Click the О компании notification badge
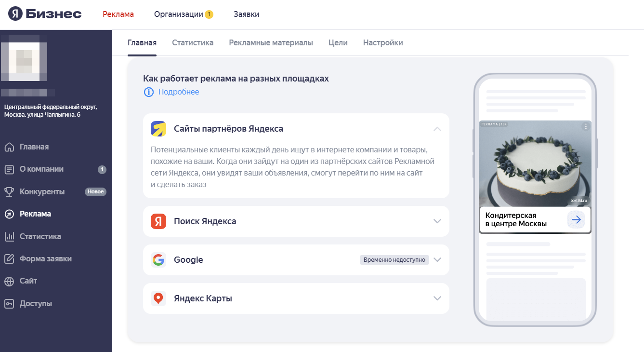The image size is (644, 352). pos(102,169)
